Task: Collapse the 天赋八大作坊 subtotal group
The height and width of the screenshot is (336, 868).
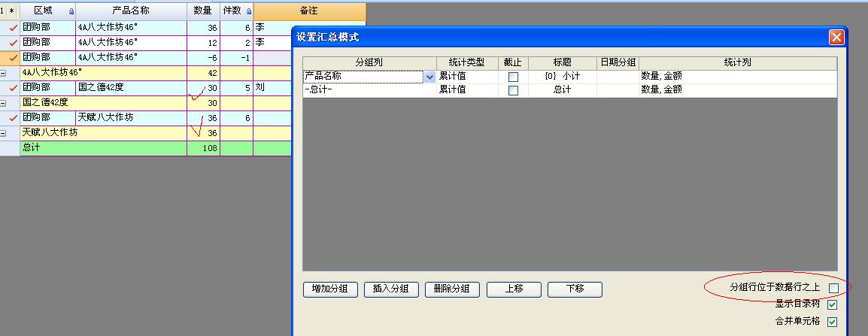Action: click(3, 133)
